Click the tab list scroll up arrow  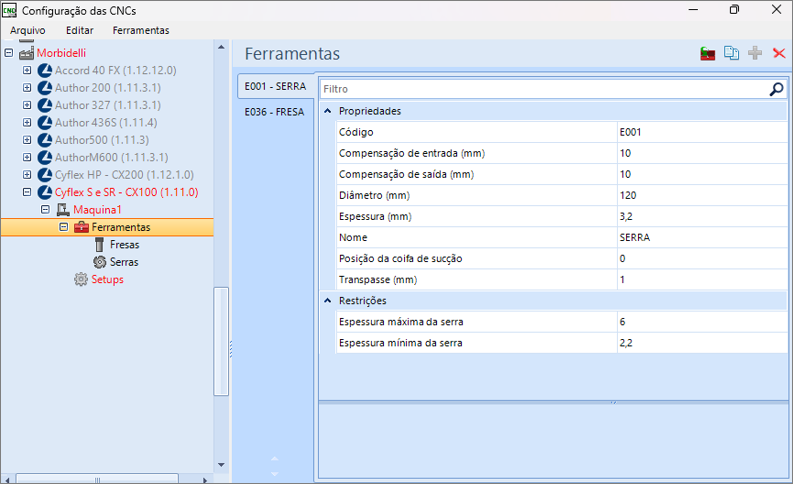point(275,459)
